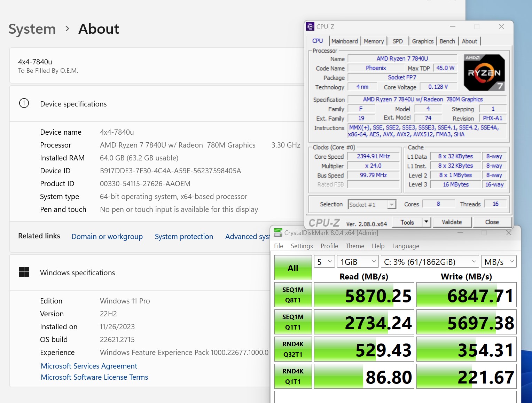Switch to the Memory tab in CPU-Z
This screenshot has width=532, height=403.
click(374, 41)
